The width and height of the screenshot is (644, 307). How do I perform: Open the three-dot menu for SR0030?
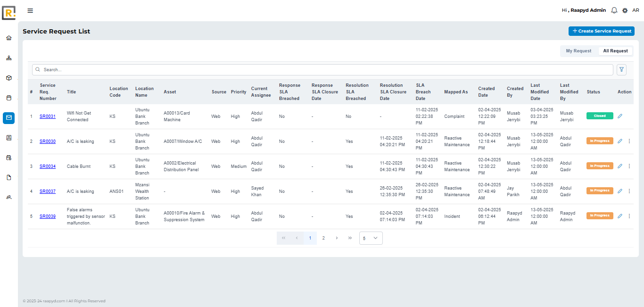pyautogui.click(x=629, y=141)
